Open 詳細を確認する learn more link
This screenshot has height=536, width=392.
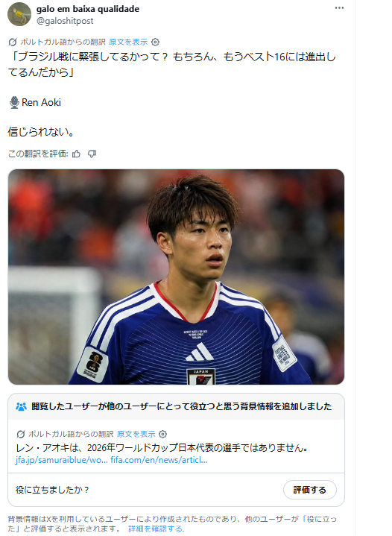[x=157, y=529]
